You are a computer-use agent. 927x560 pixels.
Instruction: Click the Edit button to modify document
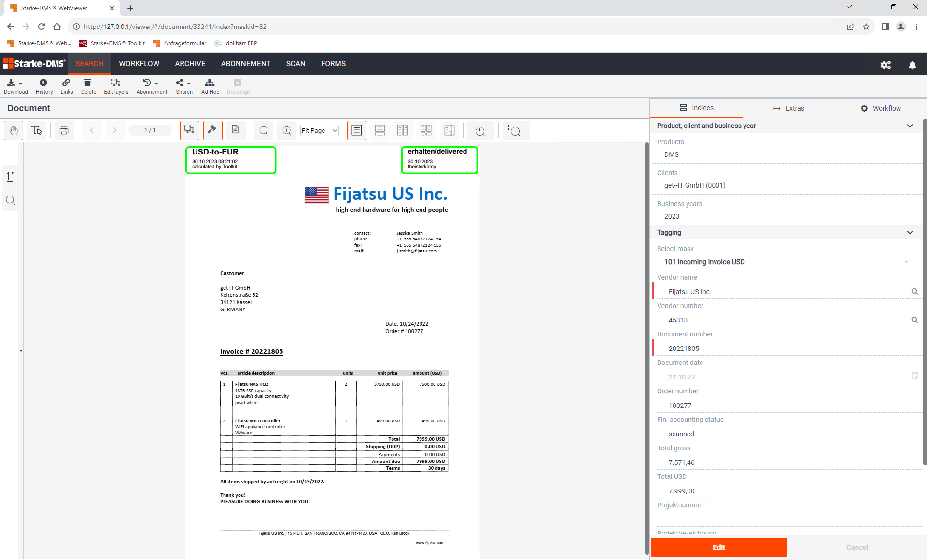719,547
